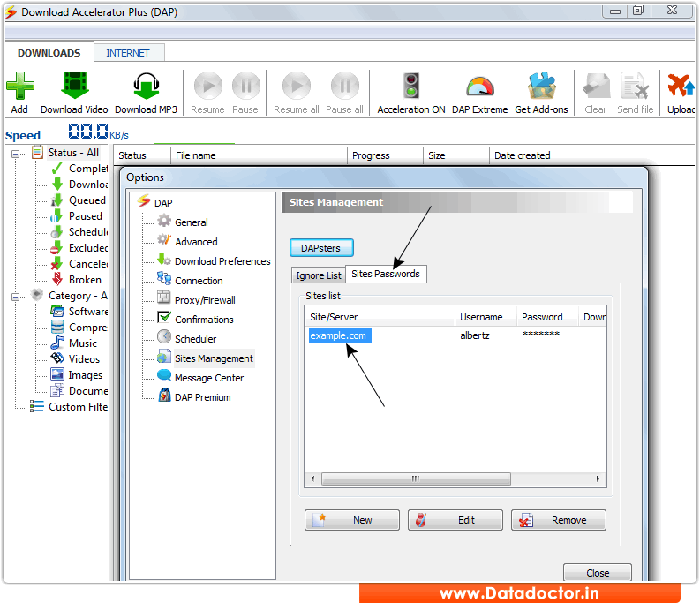Open Download Preferences options page
The height and width of the screenshot is (603, 700).
coord(222,261)
